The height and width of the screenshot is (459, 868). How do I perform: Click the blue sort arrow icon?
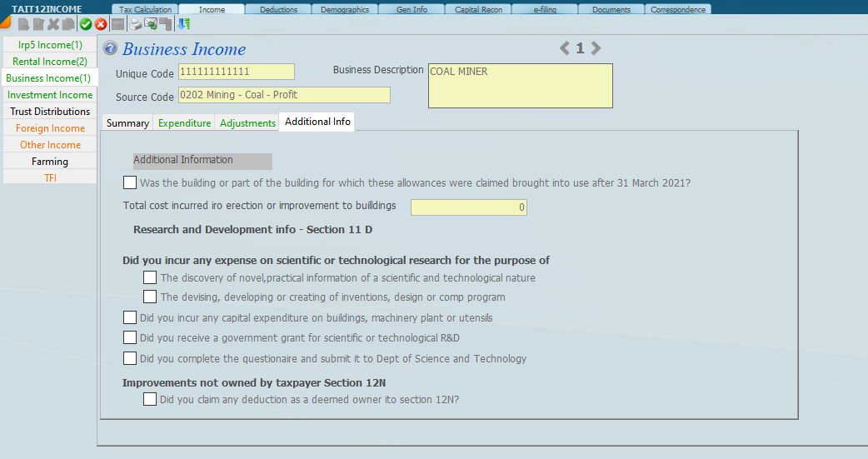(x=184, y=24)
